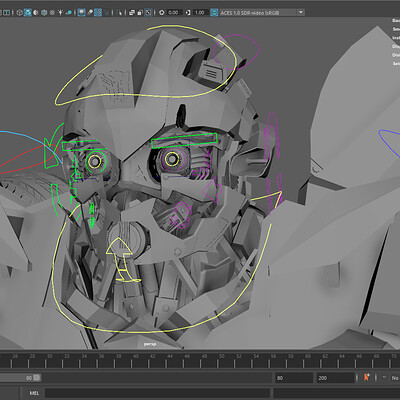Select the purple circle control above the head

pos(236,51)
